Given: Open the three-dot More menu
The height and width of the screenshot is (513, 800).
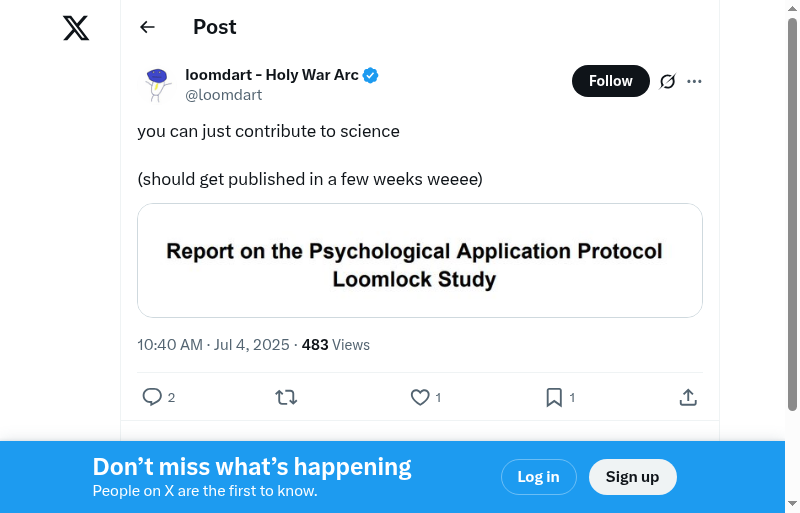Looking at the screenshot, I should 695,81.
